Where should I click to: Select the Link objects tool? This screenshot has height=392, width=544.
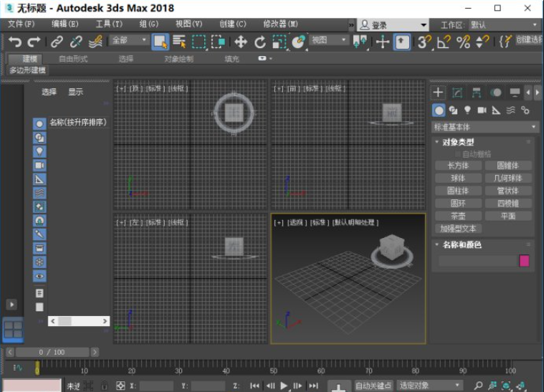point(57,42)
